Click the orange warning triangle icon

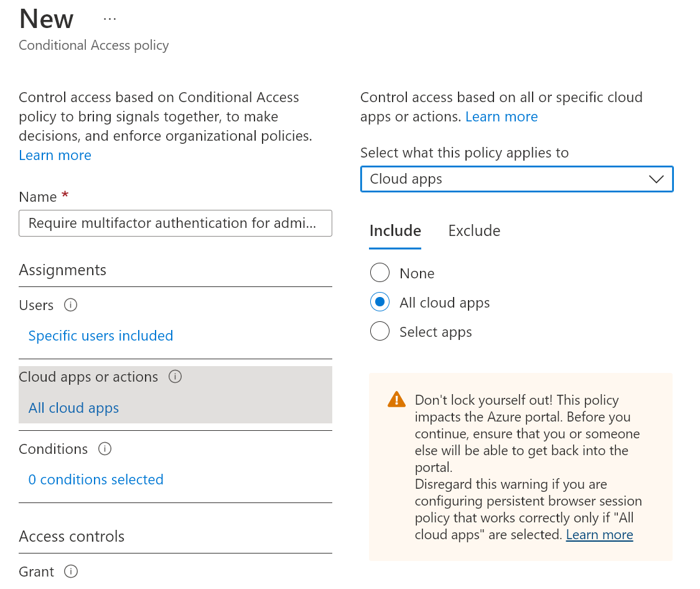[x=396, y=400]
